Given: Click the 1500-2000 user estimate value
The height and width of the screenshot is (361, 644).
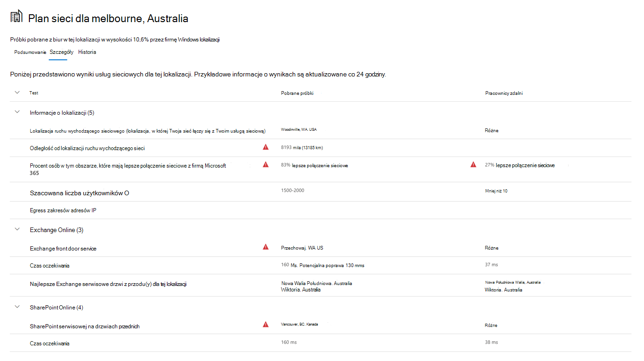Looking at the screenshot, I should (x=292, y=190).
